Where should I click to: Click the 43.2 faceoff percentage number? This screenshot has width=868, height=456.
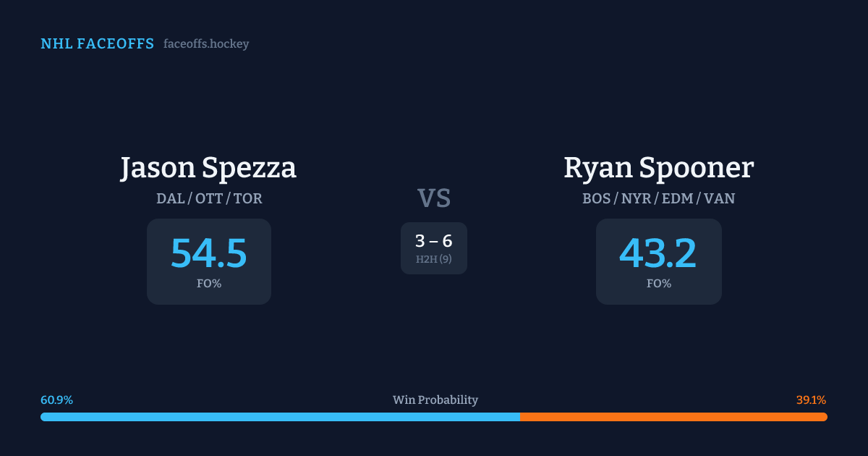tap(658, 253)
